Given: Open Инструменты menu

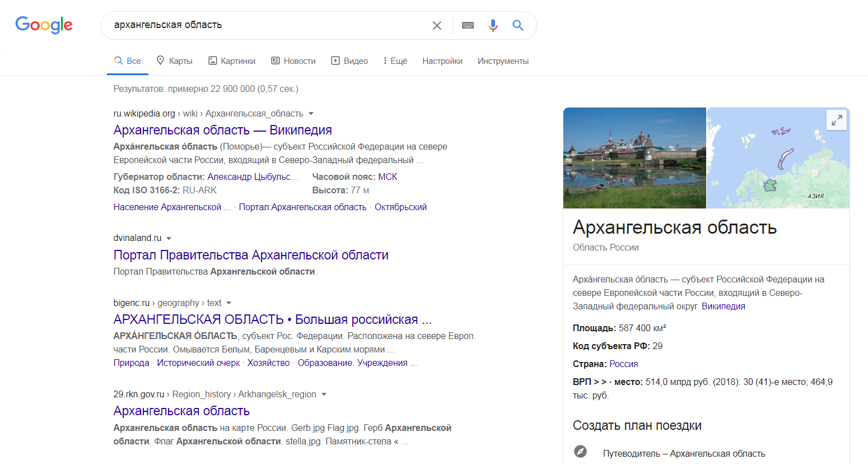Looking at the screenshot, I should pos(503,61).
